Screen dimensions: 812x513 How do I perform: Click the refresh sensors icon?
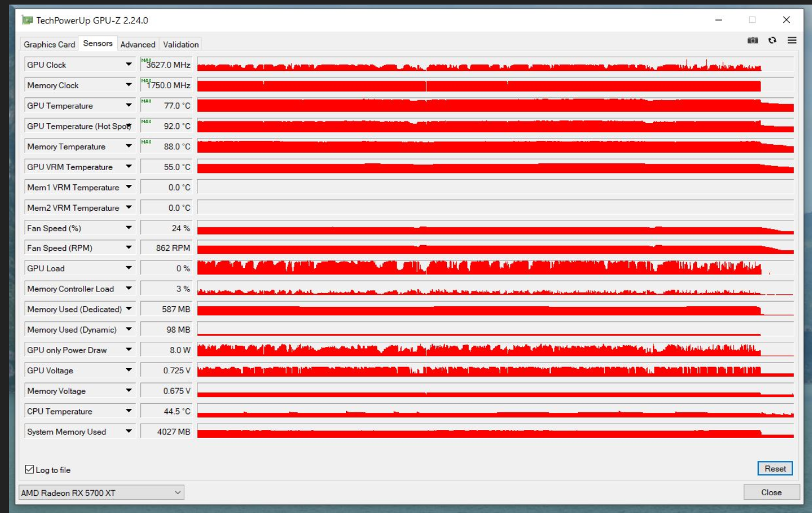773,40
